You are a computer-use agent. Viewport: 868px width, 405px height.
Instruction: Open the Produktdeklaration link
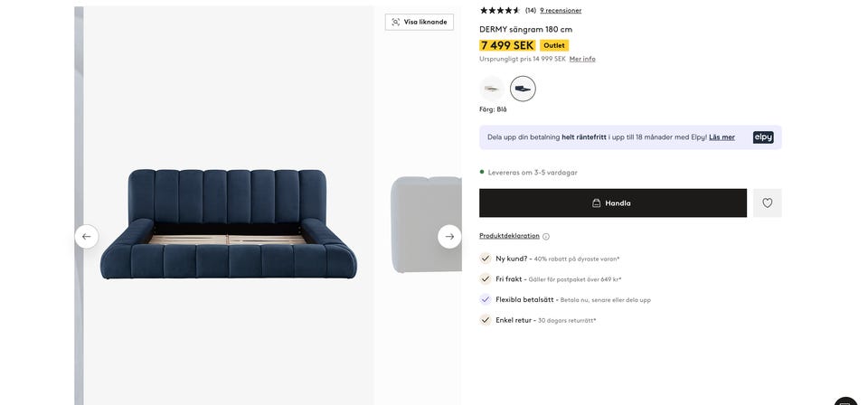pyautogui.click(x=509, y=236)
